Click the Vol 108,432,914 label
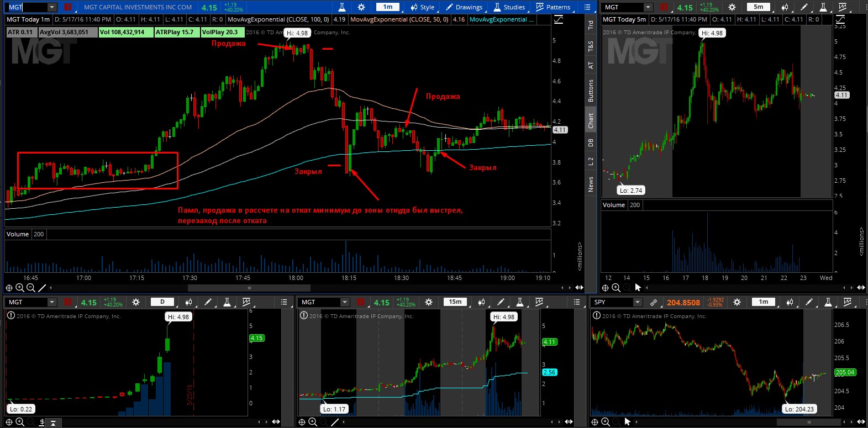This screenshot has width=868, height=428. (125, 32)
